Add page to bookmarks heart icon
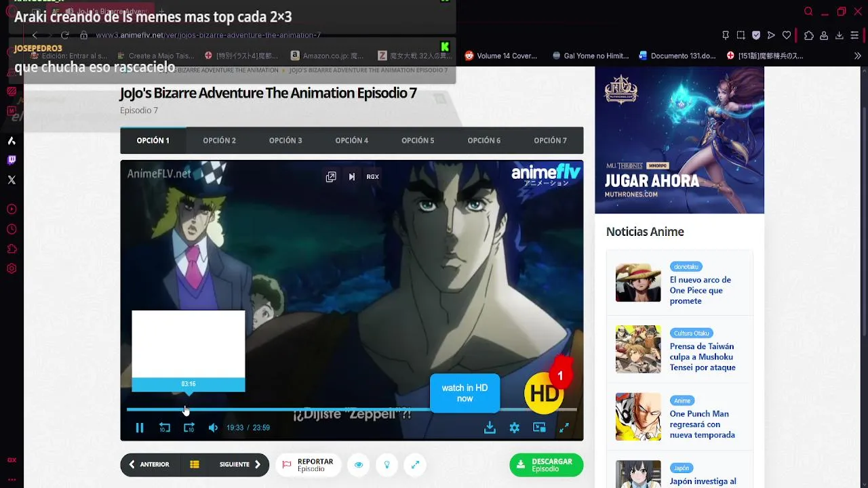The width and height of the screenshot is (868, 488). coord(787,35)
